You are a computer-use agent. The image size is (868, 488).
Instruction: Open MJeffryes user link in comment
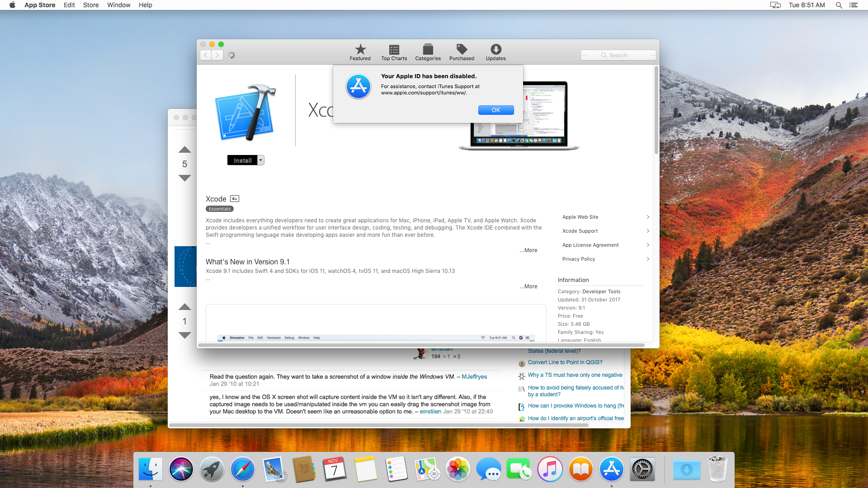(474, 377)
